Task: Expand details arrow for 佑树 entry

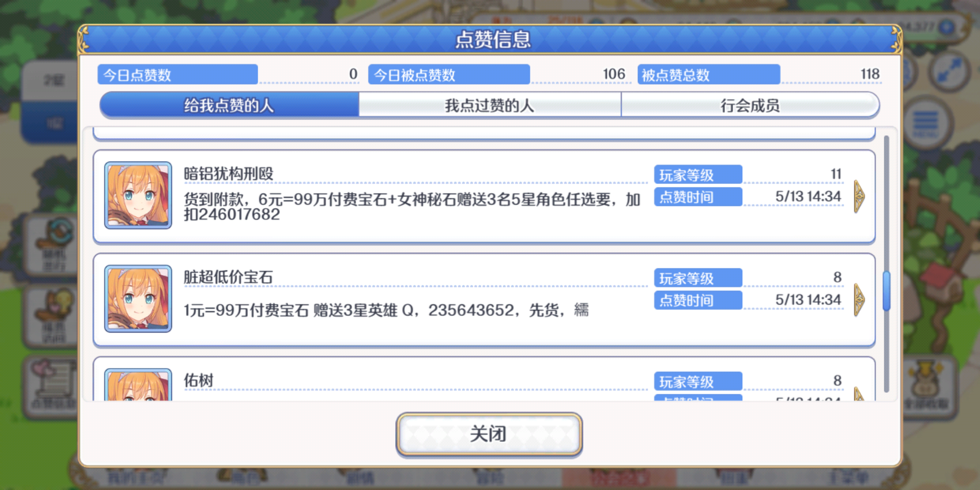Action: (x=859, y=394)
